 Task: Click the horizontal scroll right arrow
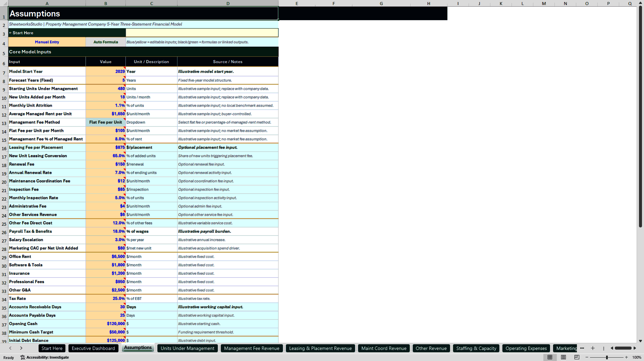(635, 348)
